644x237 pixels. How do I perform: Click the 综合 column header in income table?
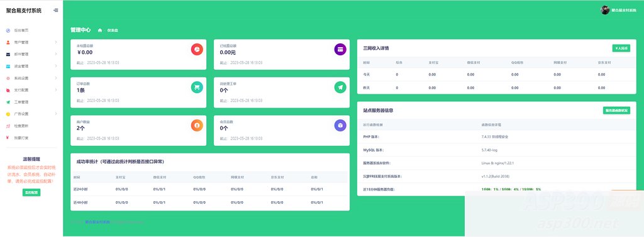coord(399,62)
